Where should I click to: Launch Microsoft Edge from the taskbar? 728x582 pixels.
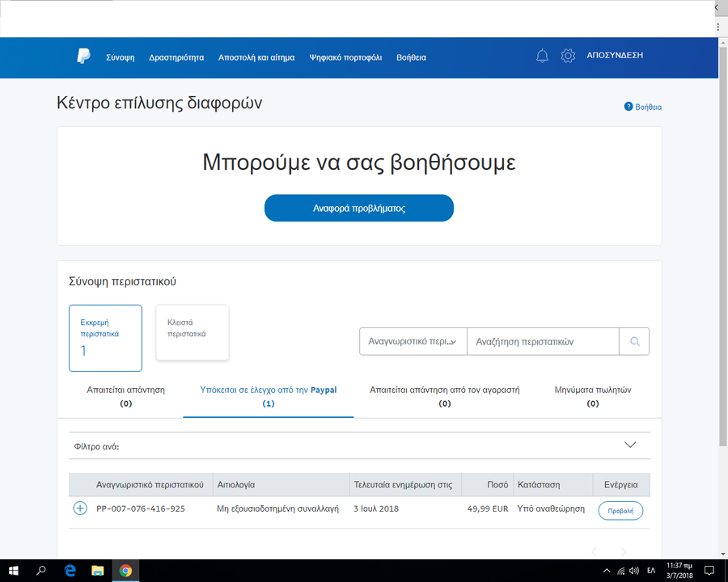point(70,571)
